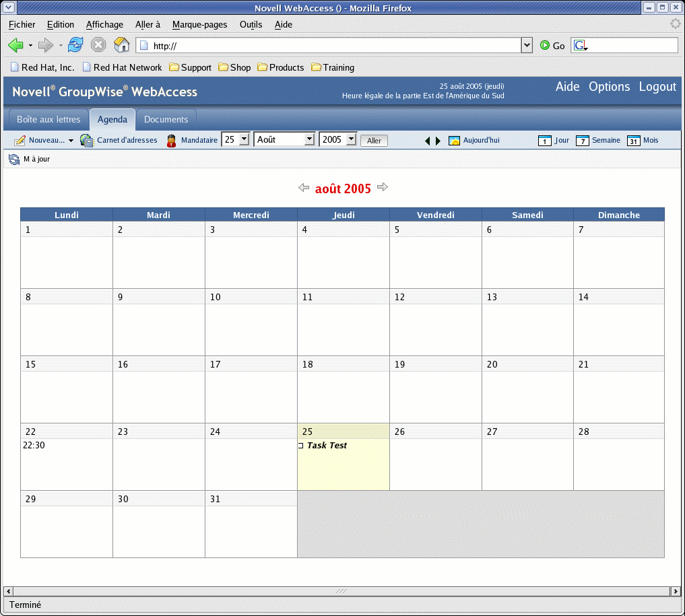Mark the Task Test checkbox complete
This screenshot has width=685, height=616.
coord(300,445)
